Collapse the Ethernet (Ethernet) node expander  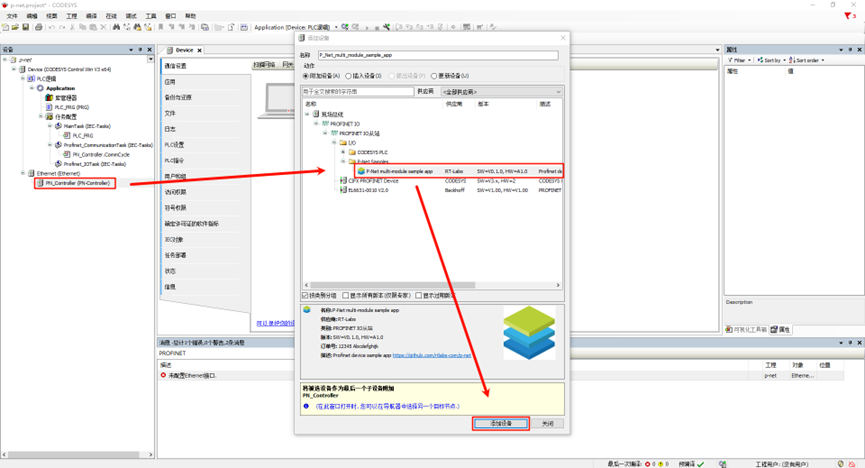click(x=23, y=173)
